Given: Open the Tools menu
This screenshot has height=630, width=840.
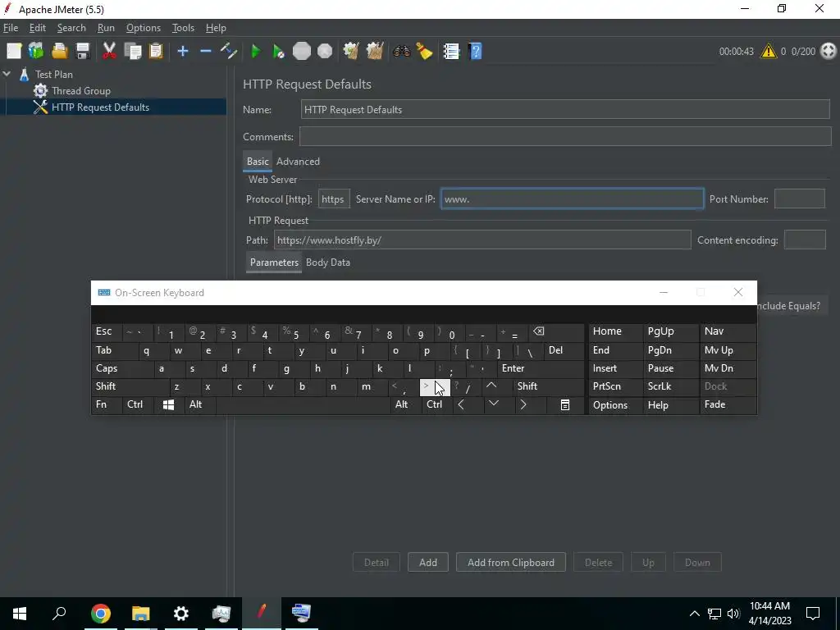Looking at the screenshot, I should point(183,28).
